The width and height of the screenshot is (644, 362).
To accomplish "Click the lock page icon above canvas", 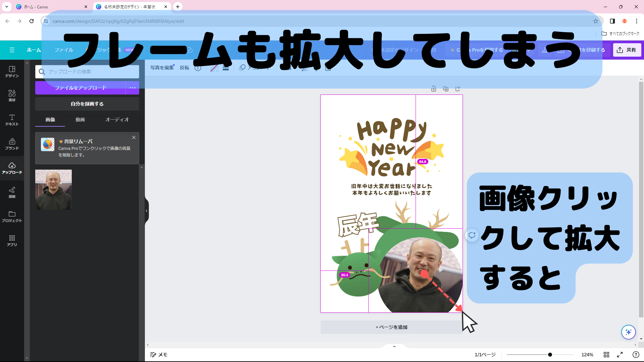I will click(434, 89).
